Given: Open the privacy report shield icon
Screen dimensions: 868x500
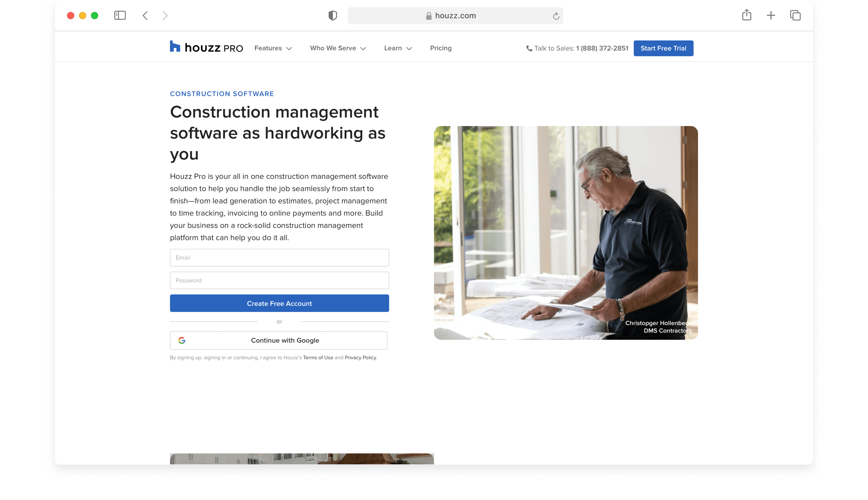Looking at the screenshot, I should 333,16.
